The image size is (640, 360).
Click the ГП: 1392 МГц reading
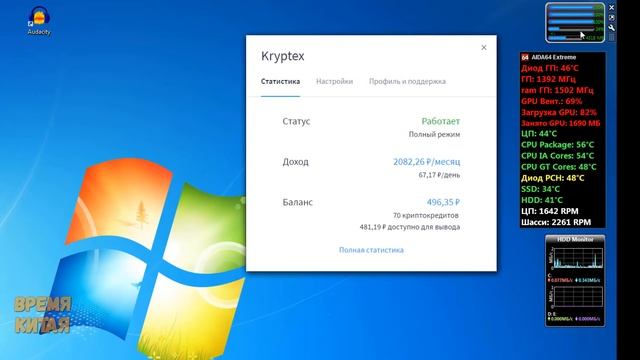[548, 79]
